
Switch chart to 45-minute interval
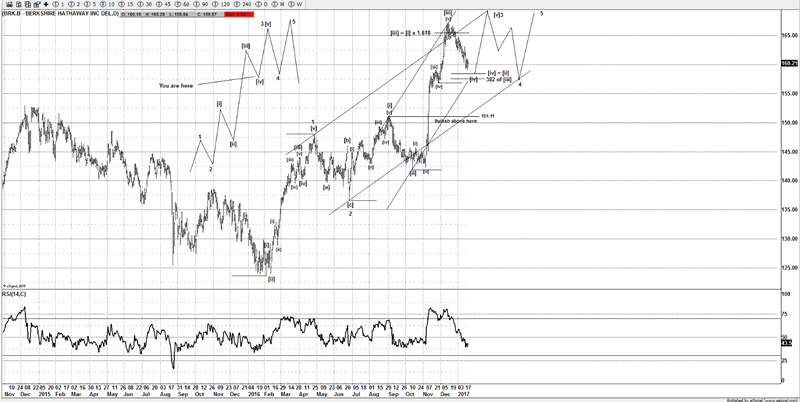(x=163, y=4)
